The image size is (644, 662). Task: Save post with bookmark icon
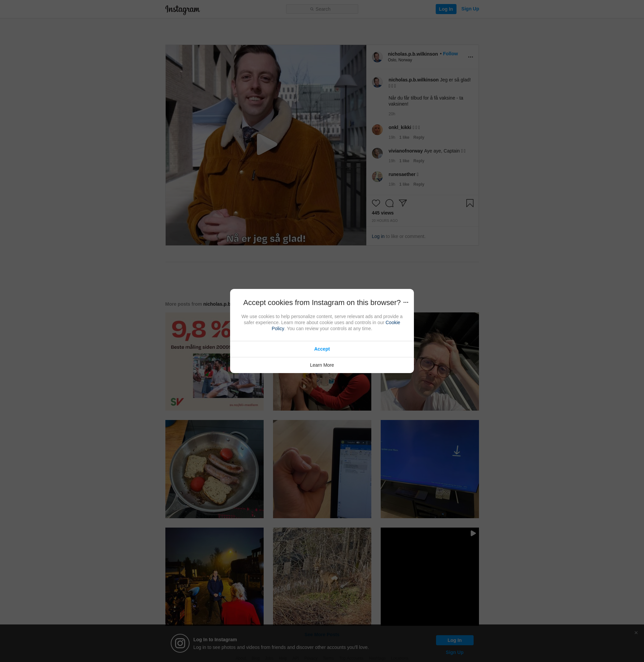pyautogui.click(x=470, y=203)
